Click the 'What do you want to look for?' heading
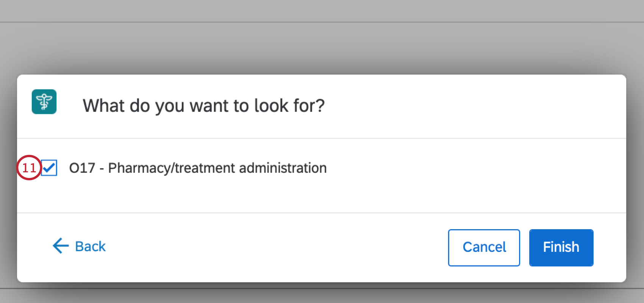 click(x=204, y=106)
